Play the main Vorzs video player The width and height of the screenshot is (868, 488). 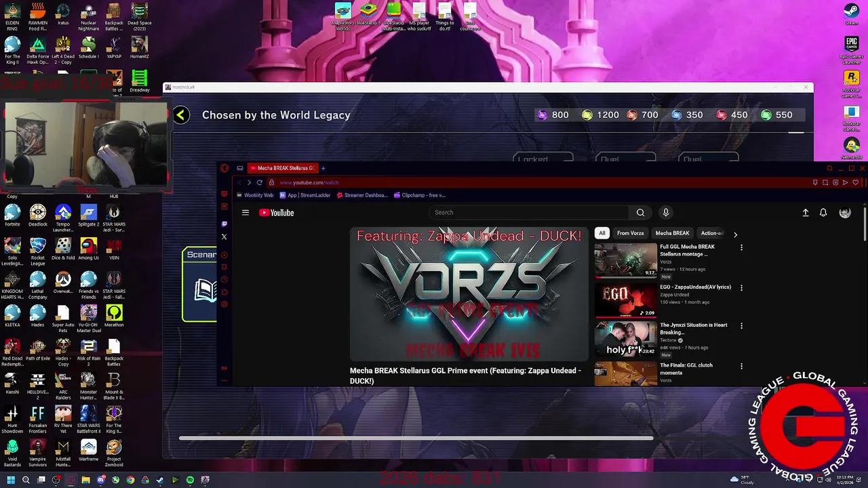pos(469,294)
